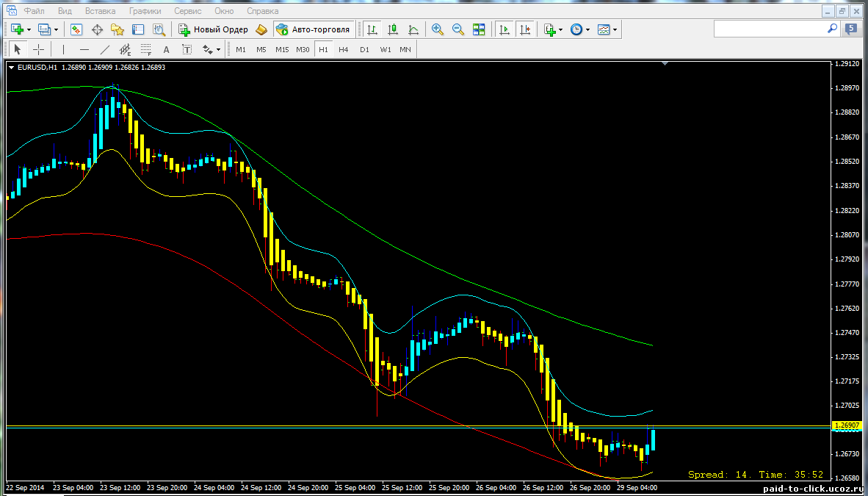Switch timeframe to M1
This screenshot has width=868, height=496.
pyautogui.click(x=241, y=49)
